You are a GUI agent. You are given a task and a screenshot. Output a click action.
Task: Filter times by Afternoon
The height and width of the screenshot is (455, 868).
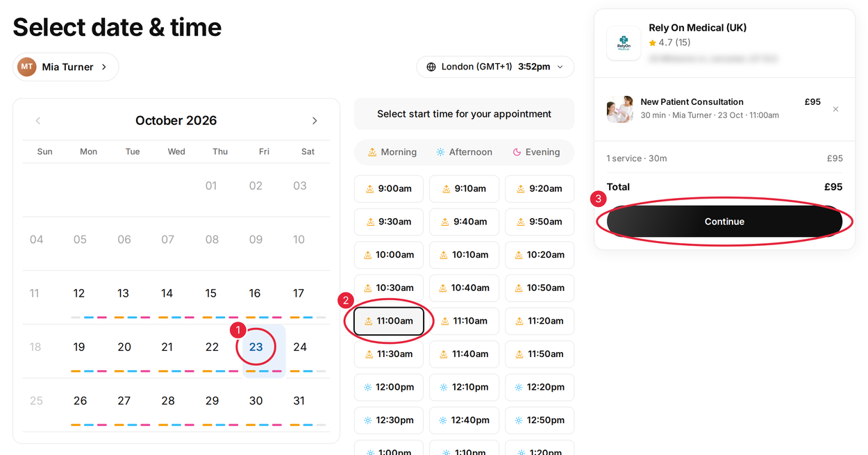tap(464, 152)
